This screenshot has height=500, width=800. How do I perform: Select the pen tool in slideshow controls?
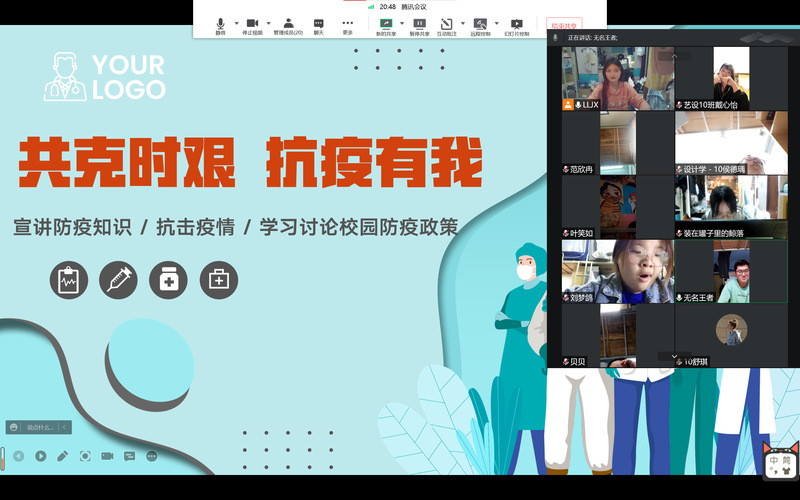coord(63,456)
